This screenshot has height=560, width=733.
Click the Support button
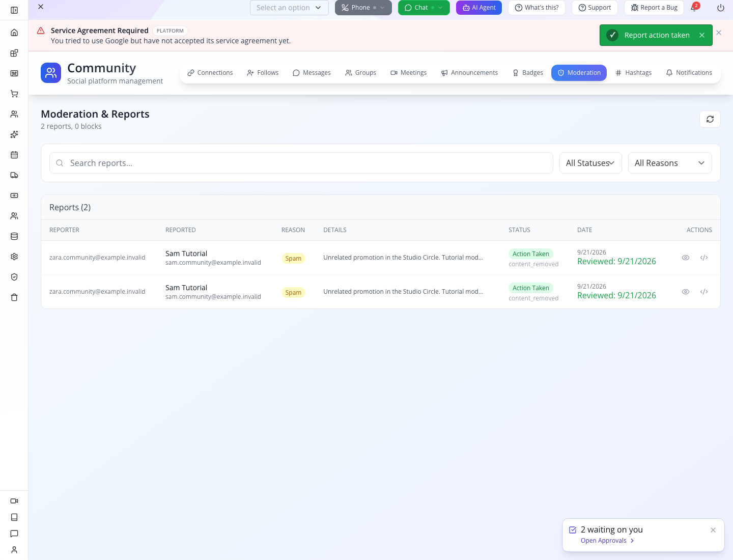point(595,8)
